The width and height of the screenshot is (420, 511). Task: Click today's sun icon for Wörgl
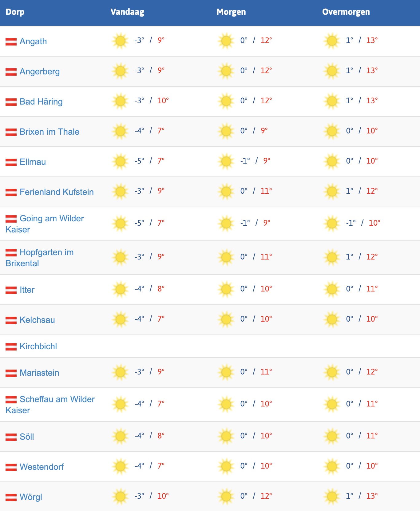(120, 497)
